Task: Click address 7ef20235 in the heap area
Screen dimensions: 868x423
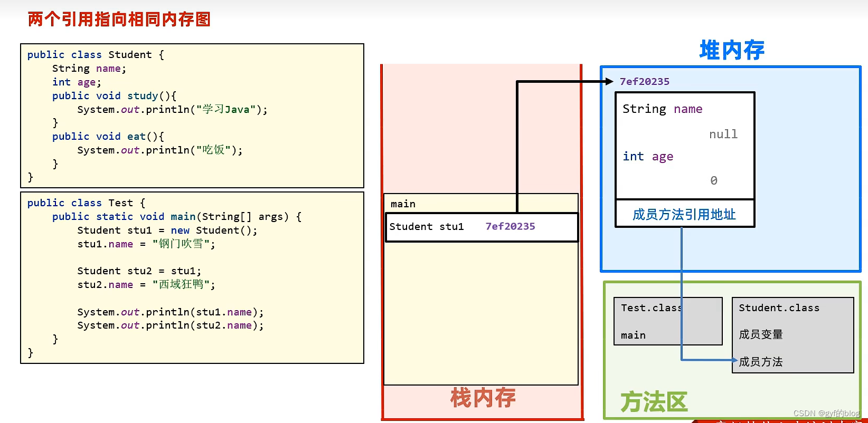Action: click(x=645, y=82)
